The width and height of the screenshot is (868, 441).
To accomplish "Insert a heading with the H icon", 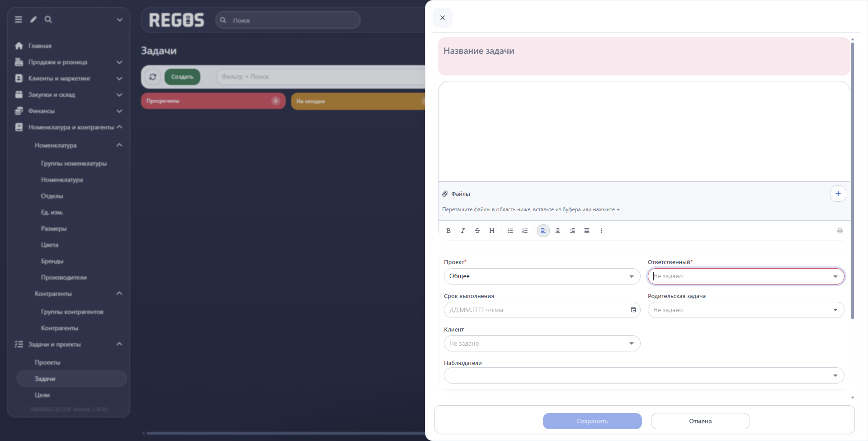I will click(x=492, y=231).
